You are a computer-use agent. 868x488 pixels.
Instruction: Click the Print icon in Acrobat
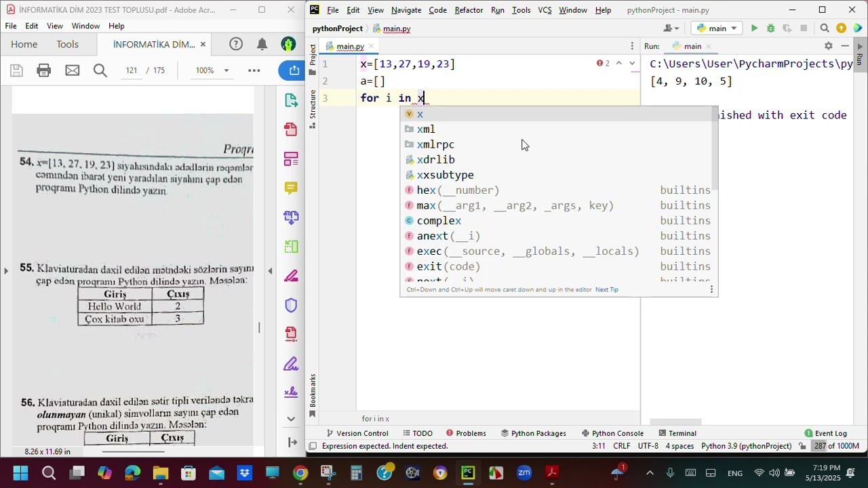tap(43, 70)
